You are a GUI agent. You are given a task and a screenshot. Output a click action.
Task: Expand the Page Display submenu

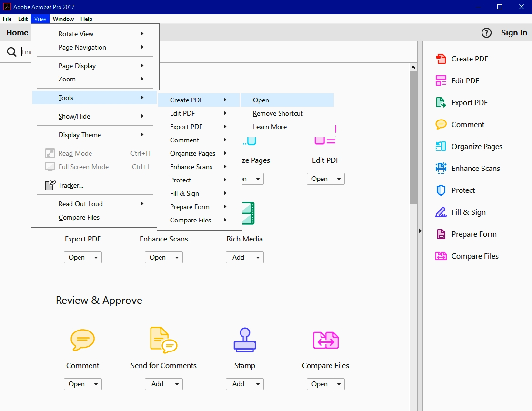[95, 66]
